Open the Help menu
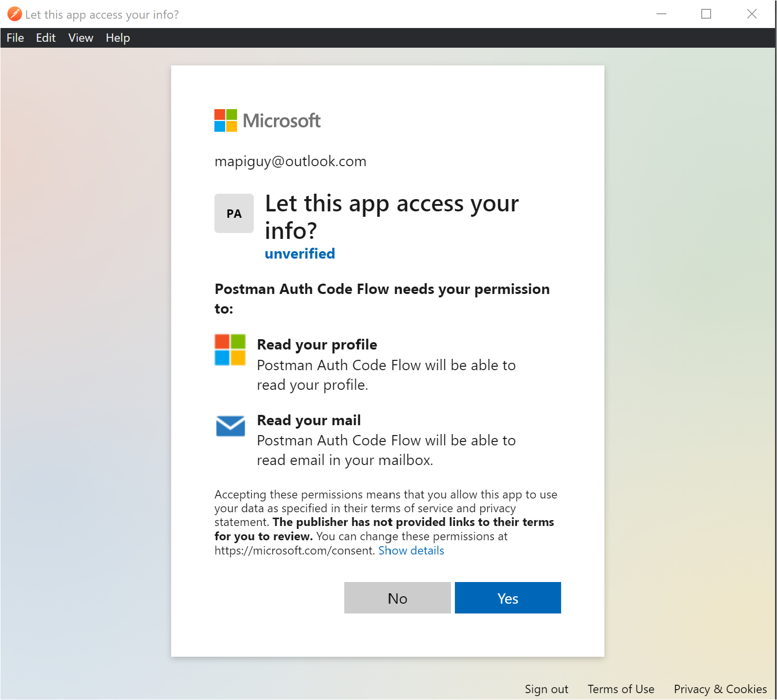 point(118,38)
